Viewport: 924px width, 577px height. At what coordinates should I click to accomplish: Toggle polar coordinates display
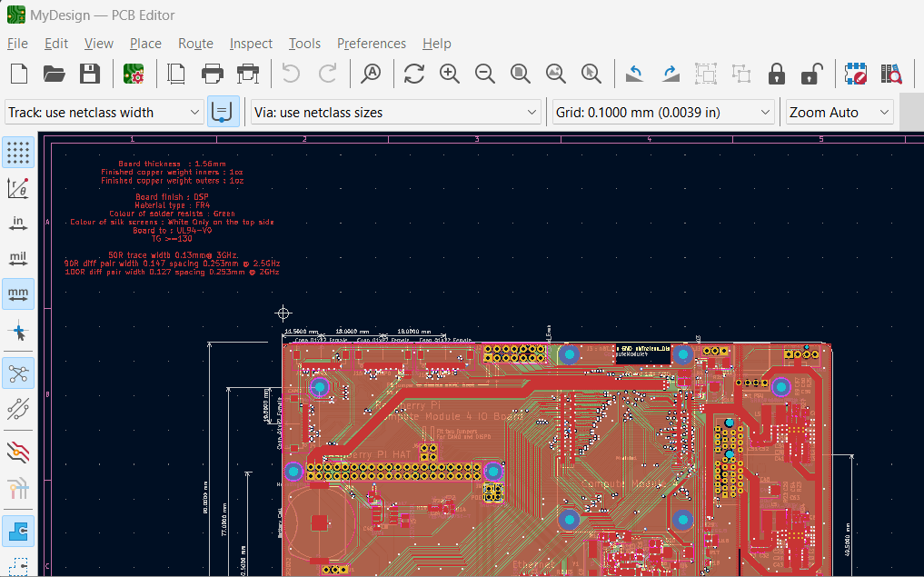click(18, 188)
